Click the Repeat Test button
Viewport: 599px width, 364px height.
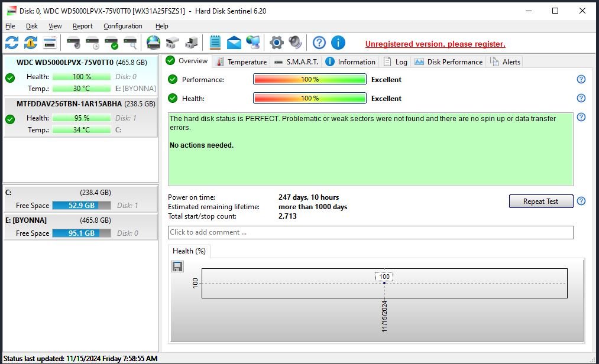(541, 201)
